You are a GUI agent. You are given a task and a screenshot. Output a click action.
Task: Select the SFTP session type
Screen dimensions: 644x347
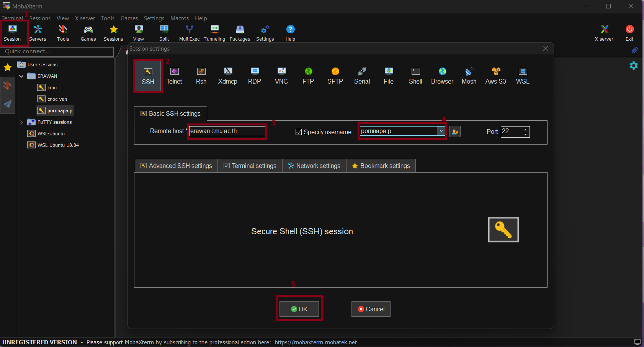pyautogui.click(x=335, y=76)
